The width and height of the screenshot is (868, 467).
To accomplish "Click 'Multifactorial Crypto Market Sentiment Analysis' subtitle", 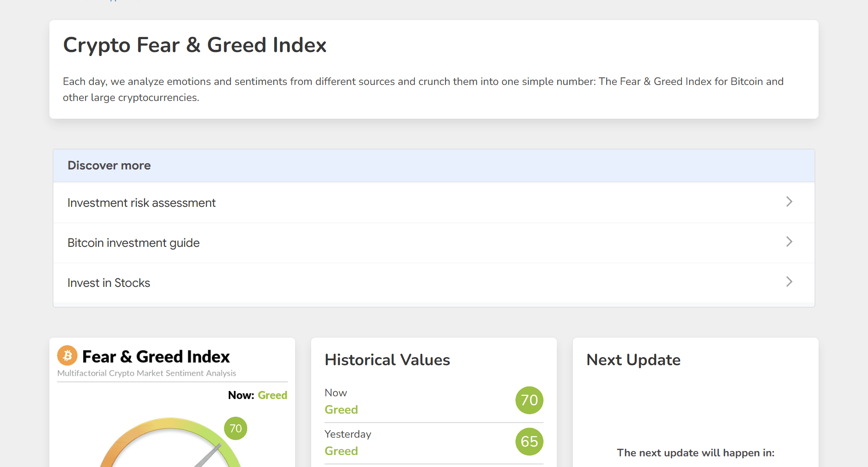I will [146, 373].
